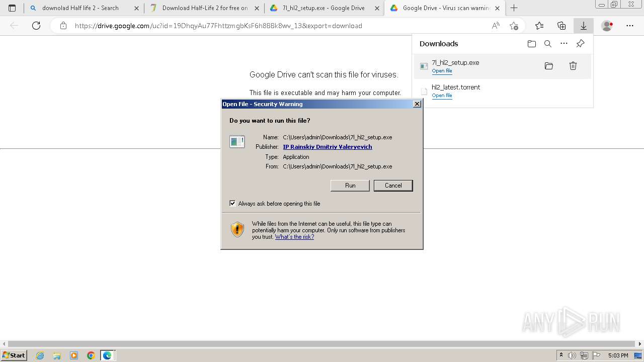Open the Edge profile avatar
Image resolution: width=644 pixels, height=362 pixels.
[x=607, y=26]
